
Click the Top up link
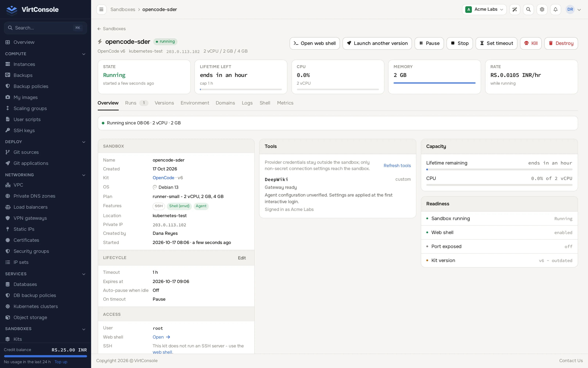coord(61,362)
